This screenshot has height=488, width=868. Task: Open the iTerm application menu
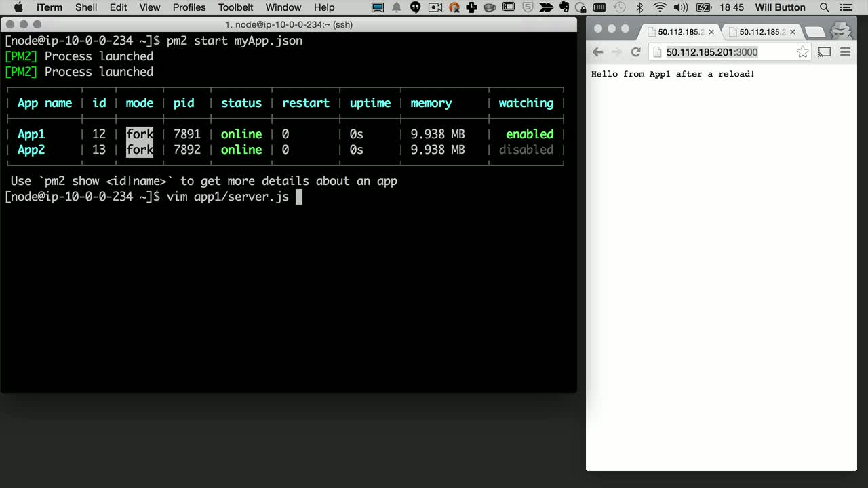(x=49, y=7)
